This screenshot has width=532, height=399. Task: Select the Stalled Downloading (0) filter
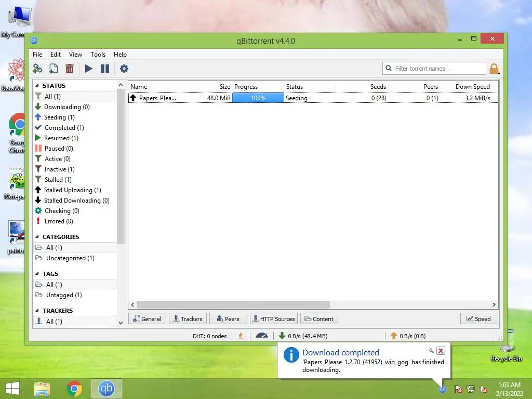pyautogui.click(x=75, y=201)
